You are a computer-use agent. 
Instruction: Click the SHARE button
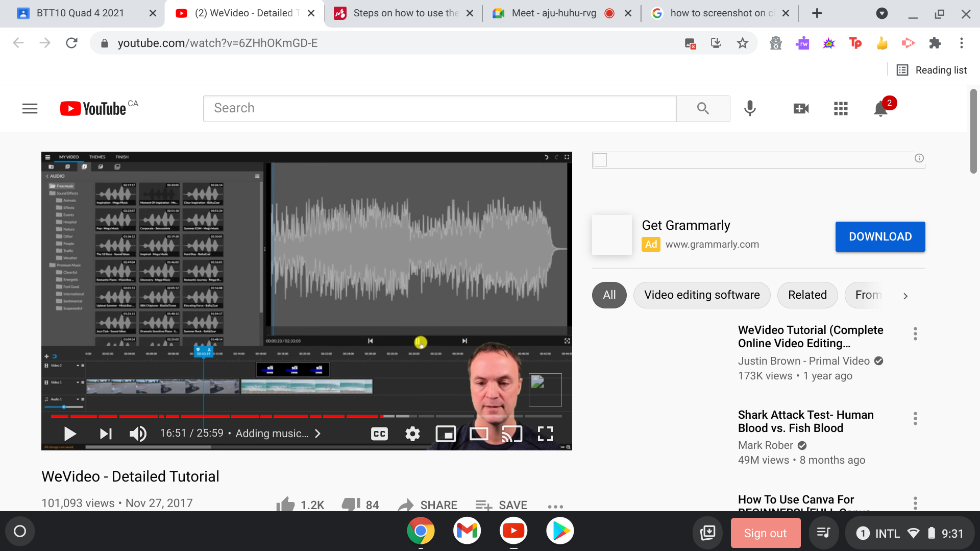pyautogui.click(x=428, y=505)
